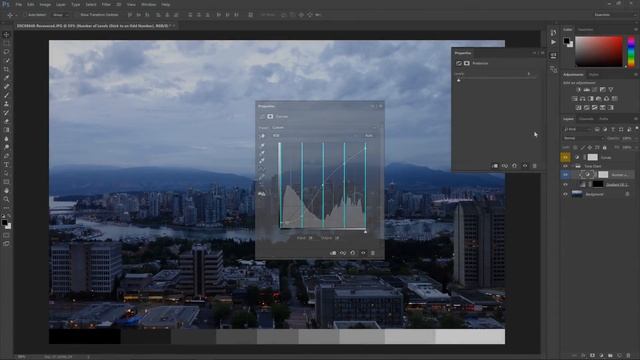Hide the Background layer
Image resolution: width=640 pixels, height=360 pixels.
pyautogui.click(x=565, y=194)
